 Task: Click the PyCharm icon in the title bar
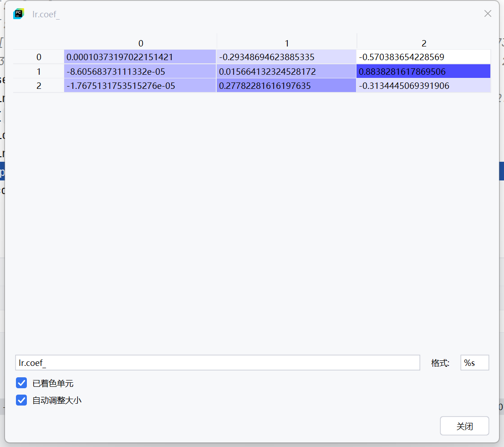19,14
